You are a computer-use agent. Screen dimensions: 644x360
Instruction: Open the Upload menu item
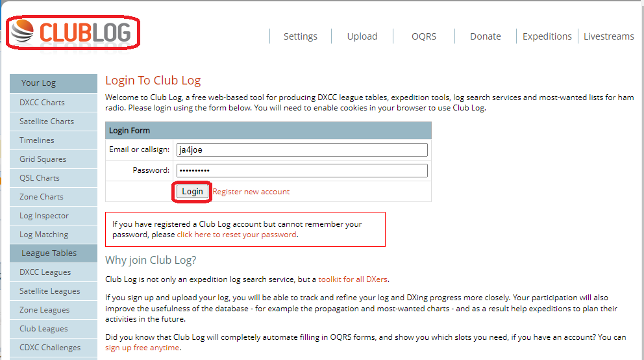(362, 36)
